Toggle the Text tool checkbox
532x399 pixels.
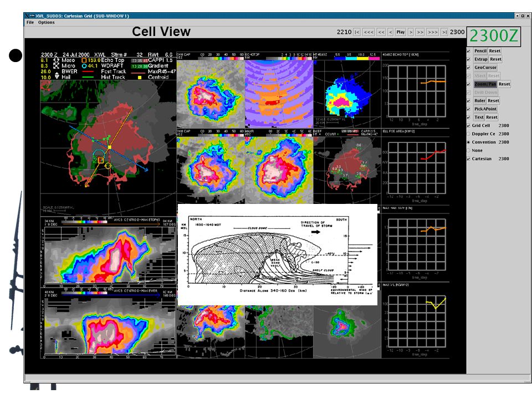click(469, 117)
